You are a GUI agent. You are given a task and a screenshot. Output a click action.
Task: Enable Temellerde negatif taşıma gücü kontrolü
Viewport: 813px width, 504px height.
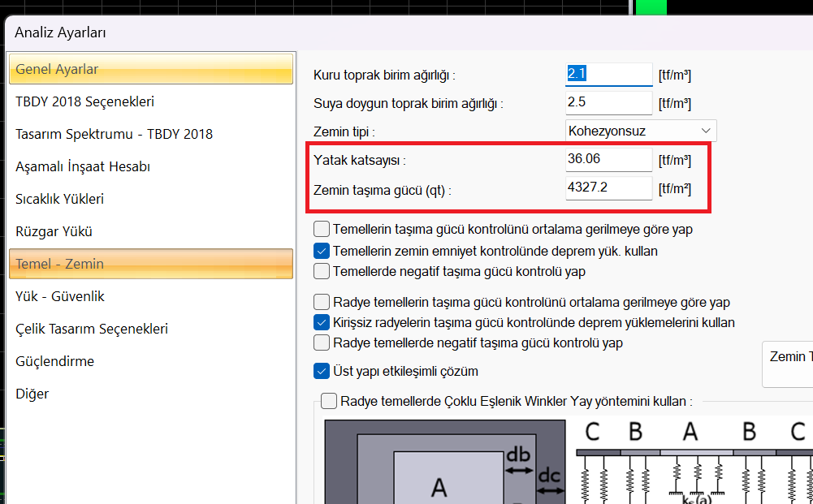pyautogui.click(x=322, y=271)
